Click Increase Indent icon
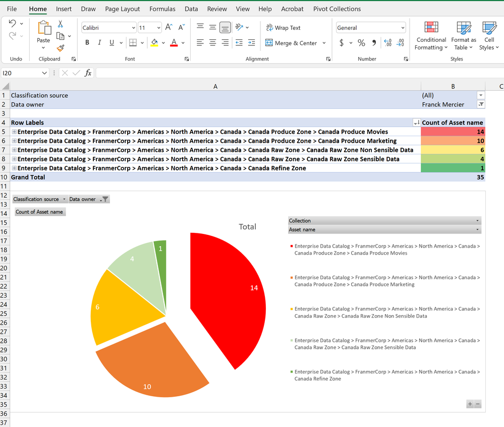 (x=251, y=42)
